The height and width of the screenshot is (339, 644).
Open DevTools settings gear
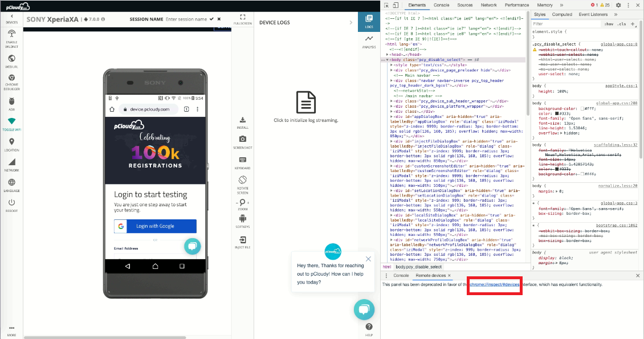tap(618, 5)
